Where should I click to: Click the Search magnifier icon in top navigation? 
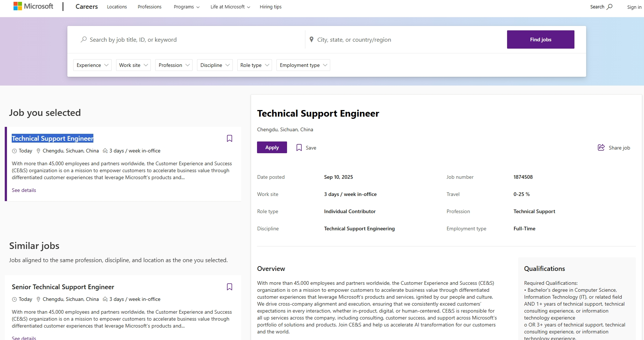(x=610, y=7)
